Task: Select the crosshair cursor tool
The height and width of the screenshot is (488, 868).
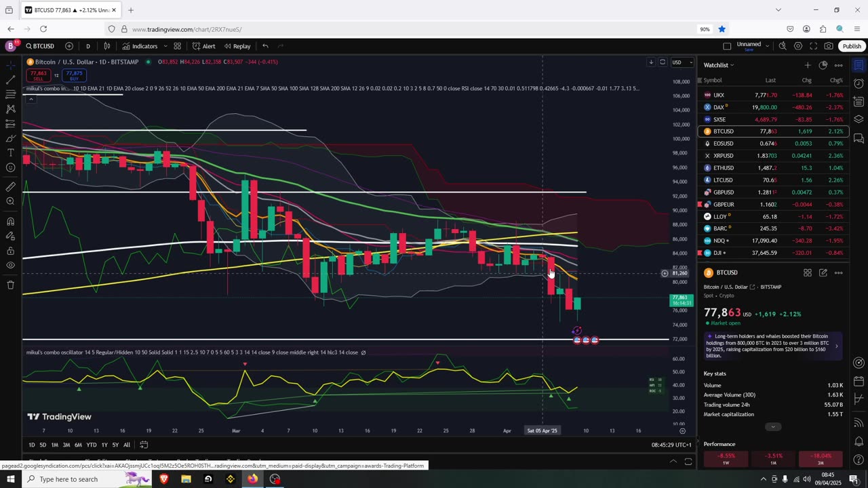Action: pos(10,65)
